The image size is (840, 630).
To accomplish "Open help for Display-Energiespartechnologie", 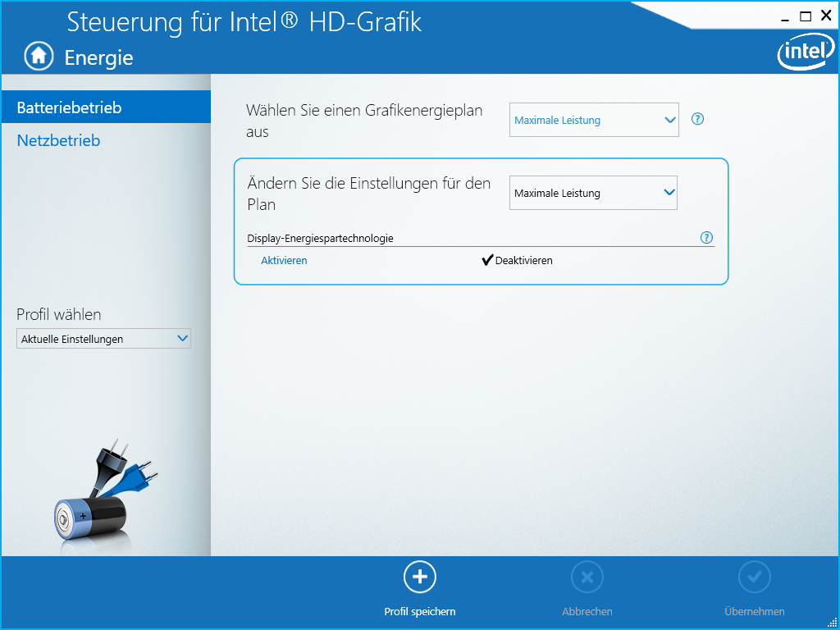I will (x=706, y=238).
